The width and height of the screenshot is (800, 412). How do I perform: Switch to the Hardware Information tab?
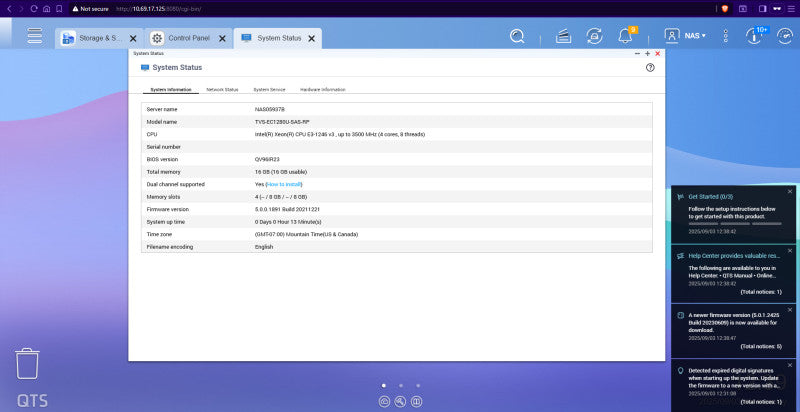point(322,90)
